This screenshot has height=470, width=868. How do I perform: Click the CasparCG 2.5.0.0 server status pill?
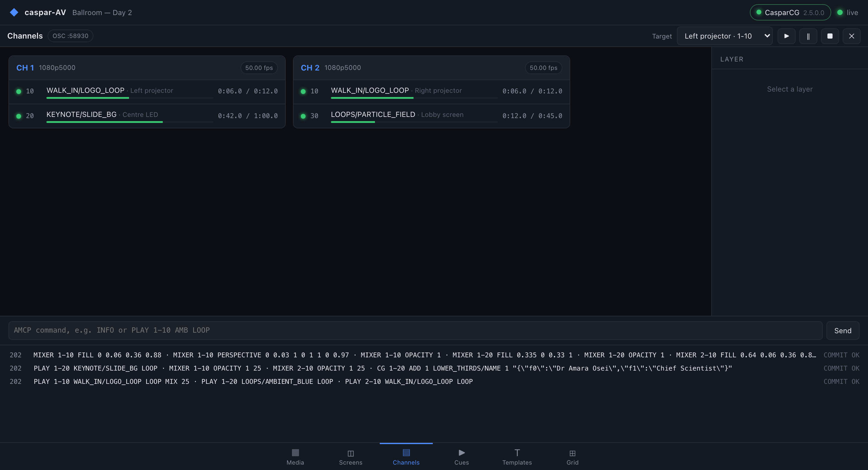790,12
